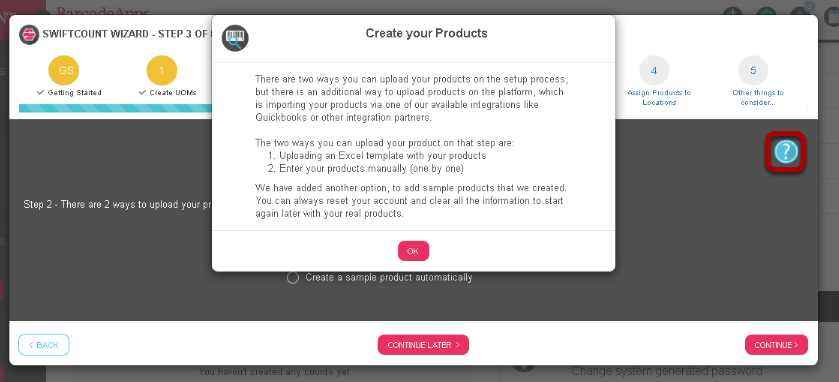Open the calendar icon in top bar

833,14
